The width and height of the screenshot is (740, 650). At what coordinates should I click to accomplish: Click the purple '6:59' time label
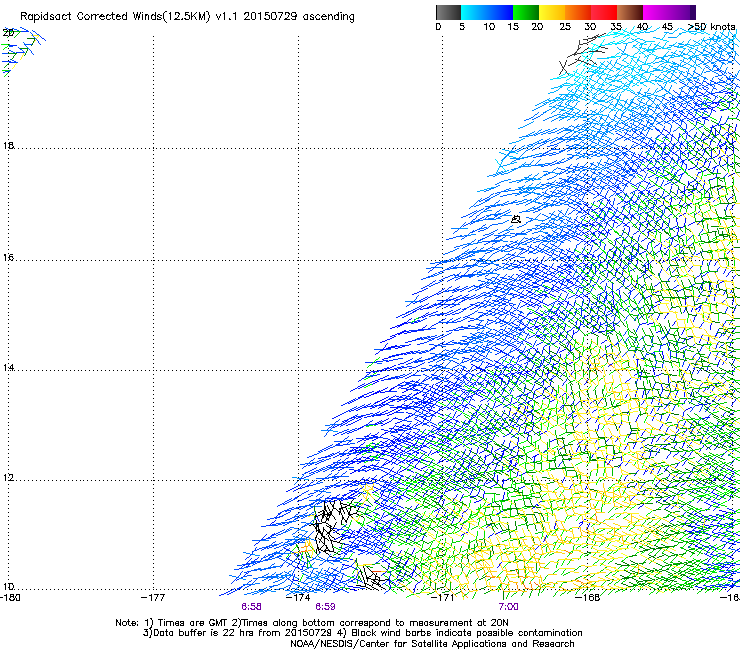325,607
